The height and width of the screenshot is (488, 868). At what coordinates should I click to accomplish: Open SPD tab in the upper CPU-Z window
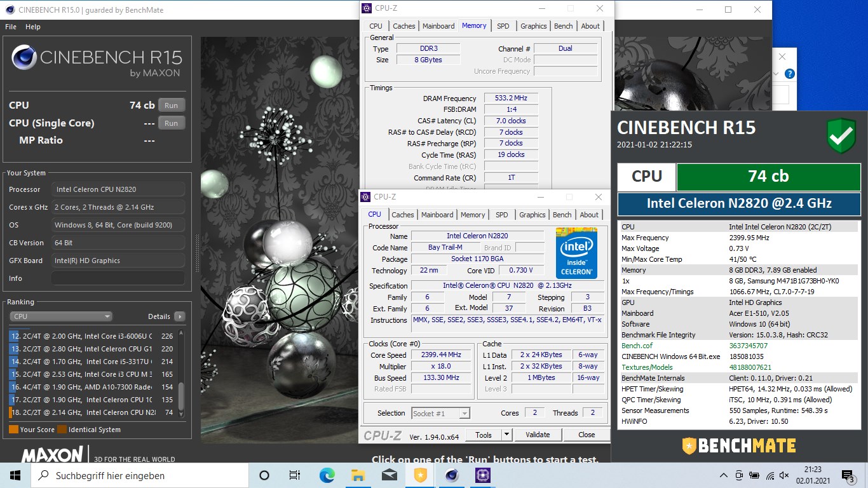tap(503, 26)
